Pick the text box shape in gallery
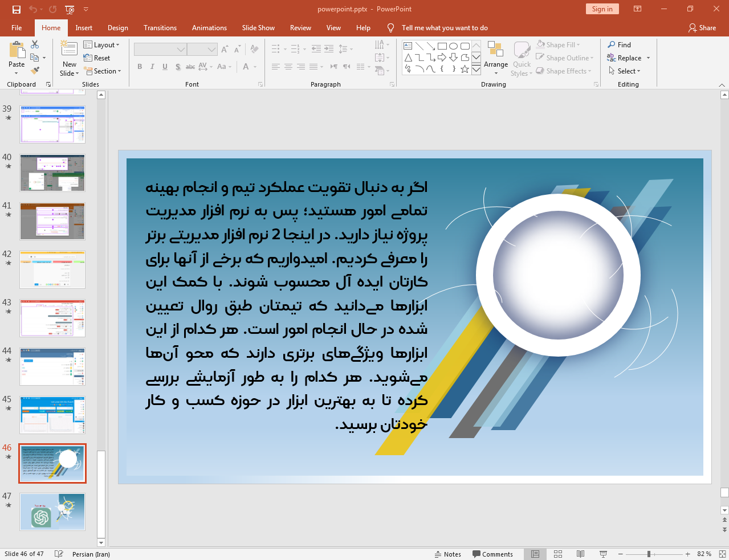Viewport: 729px width, 560px height. [x=408, y=46]
